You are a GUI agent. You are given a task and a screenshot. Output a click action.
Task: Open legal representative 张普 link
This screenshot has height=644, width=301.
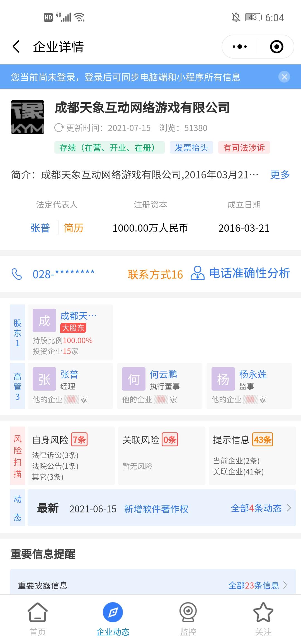pos(40,228)
